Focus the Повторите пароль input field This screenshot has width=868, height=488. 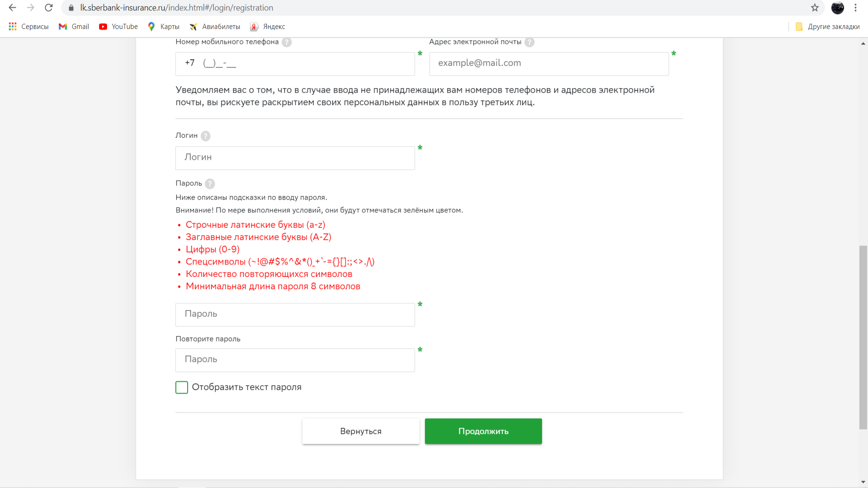tap(295, 360)
